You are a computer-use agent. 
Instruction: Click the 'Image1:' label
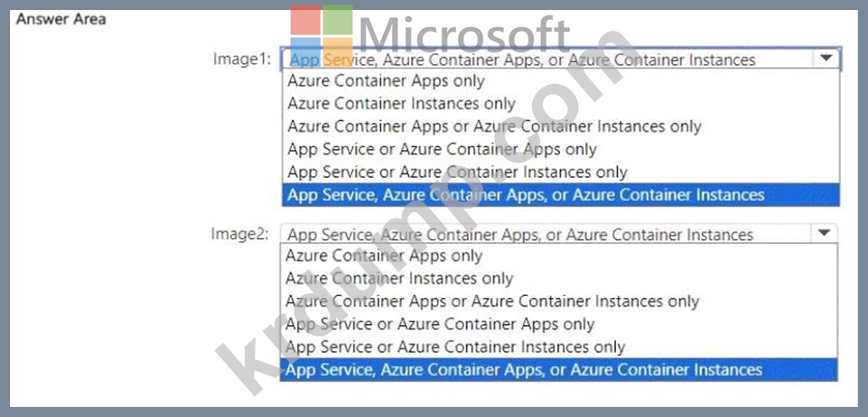click(x=242, y=60)
